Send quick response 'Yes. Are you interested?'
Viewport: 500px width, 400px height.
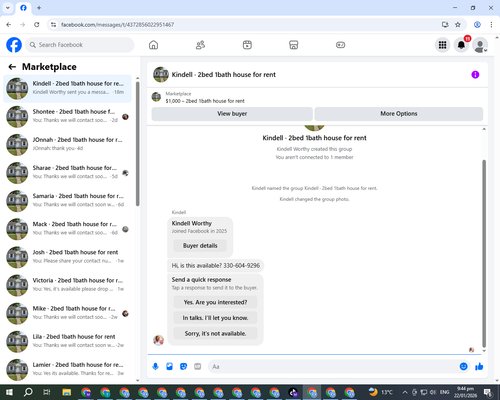(x=215, y=302)
